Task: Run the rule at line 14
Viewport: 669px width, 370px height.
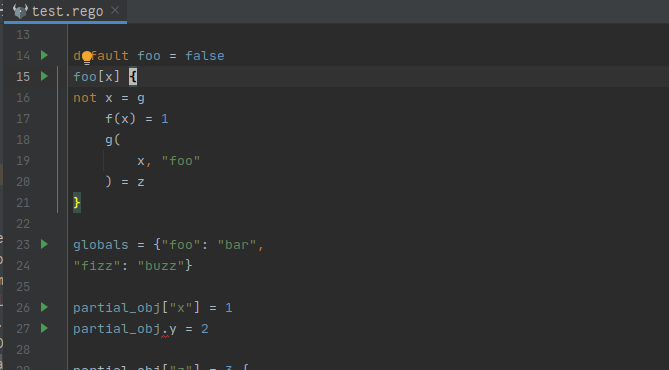Action: pyautogui.click(x=44, y=55)
